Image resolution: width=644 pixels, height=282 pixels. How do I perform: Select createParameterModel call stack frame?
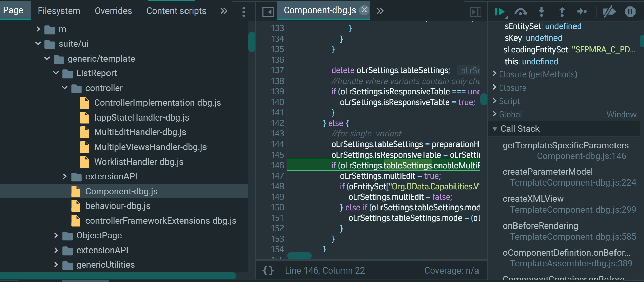pyautogui.click(x=569, y=177)
